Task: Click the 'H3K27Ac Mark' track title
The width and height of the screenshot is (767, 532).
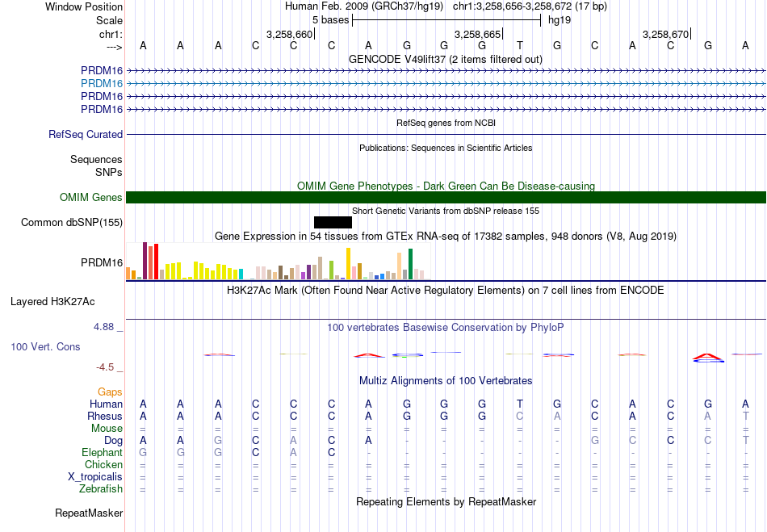Action: coord(446,291)
